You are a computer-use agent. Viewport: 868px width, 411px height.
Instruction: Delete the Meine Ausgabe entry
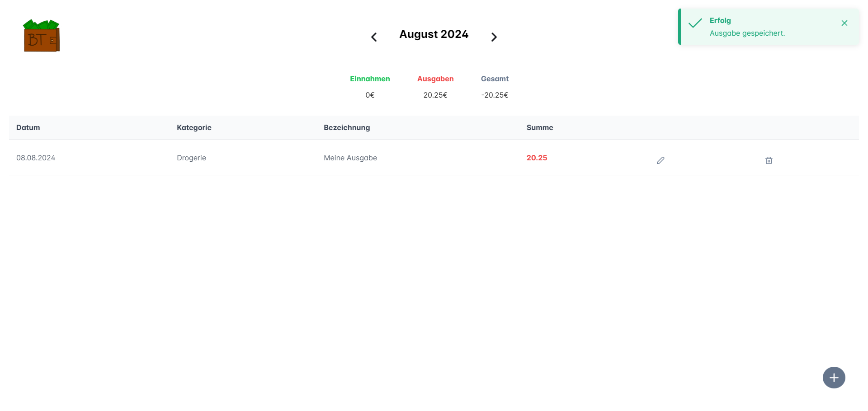point(769,160)
